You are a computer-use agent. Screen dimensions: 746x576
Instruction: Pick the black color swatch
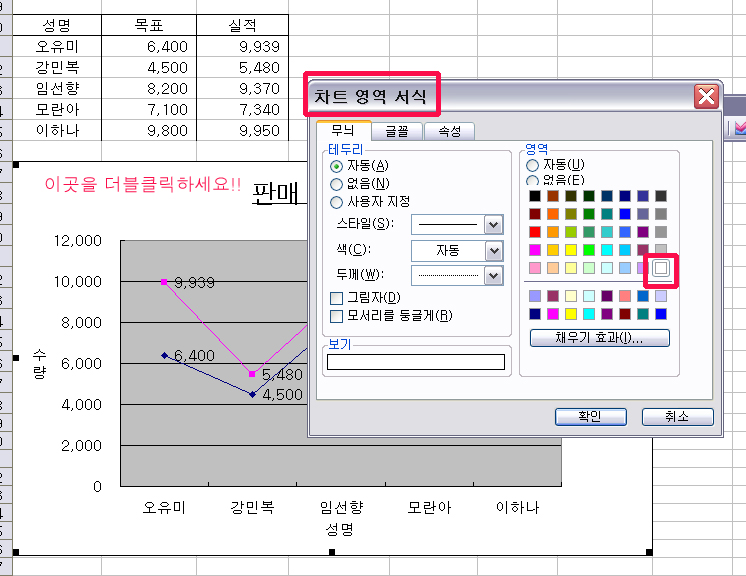tap(535, 195)
